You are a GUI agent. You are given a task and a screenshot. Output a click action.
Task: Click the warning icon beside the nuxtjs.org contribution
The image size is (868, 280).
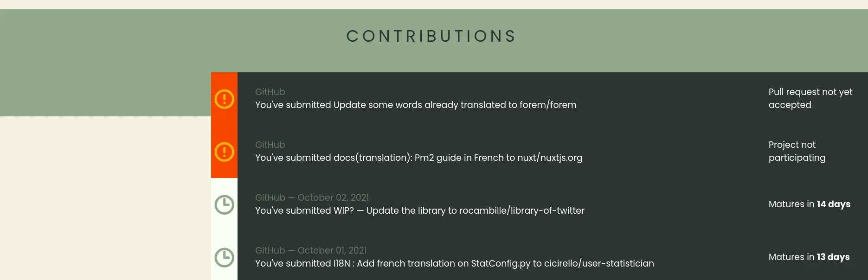coord(224,152)
